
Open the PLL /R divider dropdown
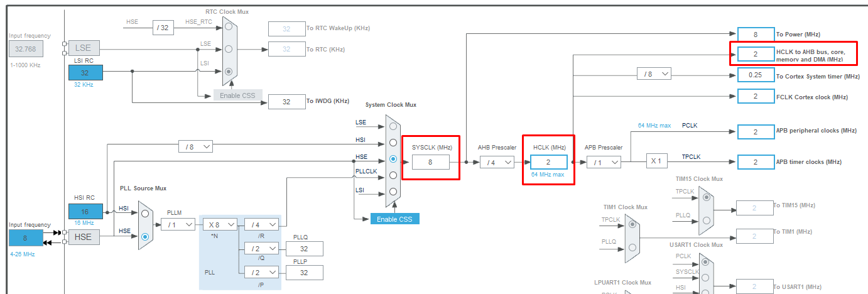[x=261, y=224]
